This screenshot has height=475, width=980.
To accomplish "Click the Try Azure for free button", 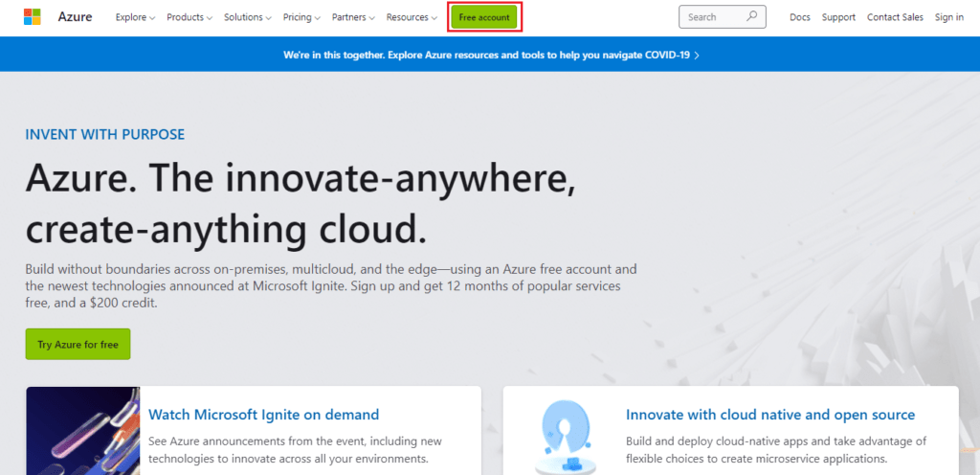I will pos(78,345).
